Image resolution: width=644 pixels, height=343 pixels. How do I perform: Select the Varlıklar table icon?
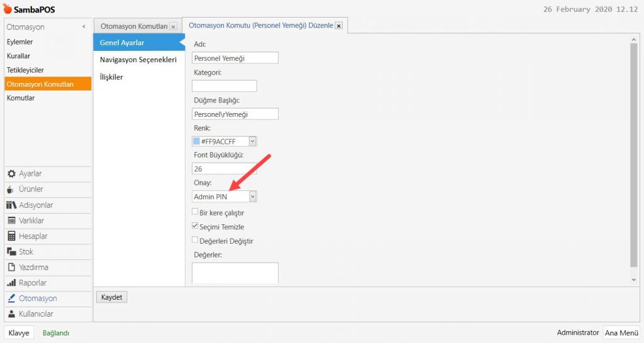tap(11, 220)
